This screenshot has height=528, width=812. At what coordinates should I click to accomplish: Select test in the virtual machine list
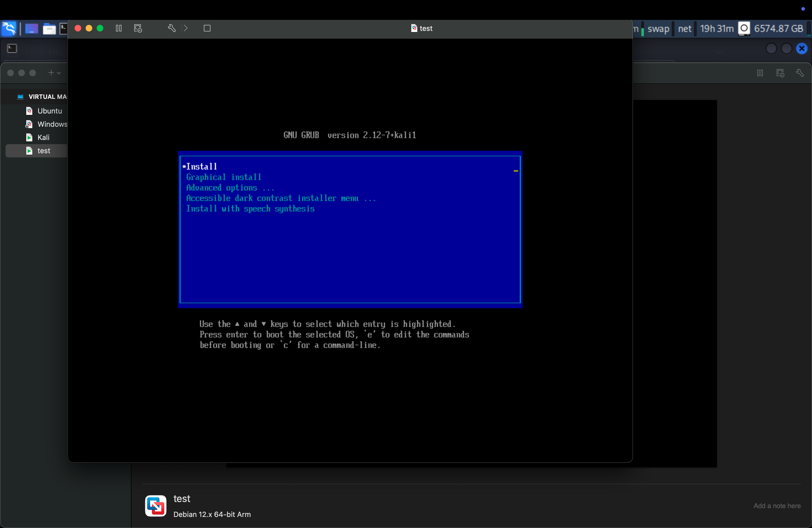44,151
